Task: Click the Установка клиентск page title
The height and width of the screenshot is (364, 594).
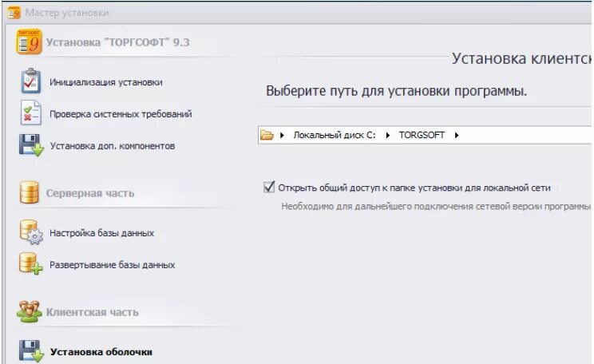Action: 521,59
